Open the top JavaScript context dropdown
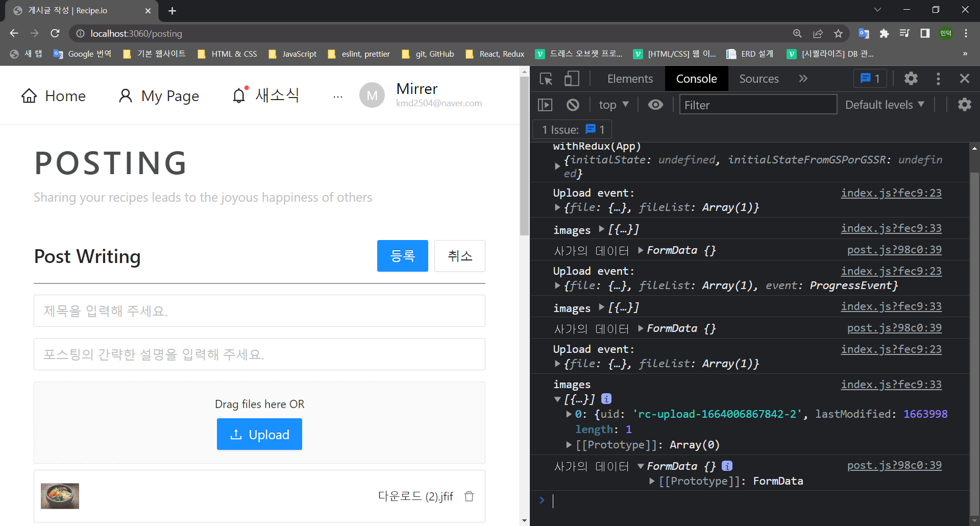This screenshot has width=980, height=526. point(614,105)
